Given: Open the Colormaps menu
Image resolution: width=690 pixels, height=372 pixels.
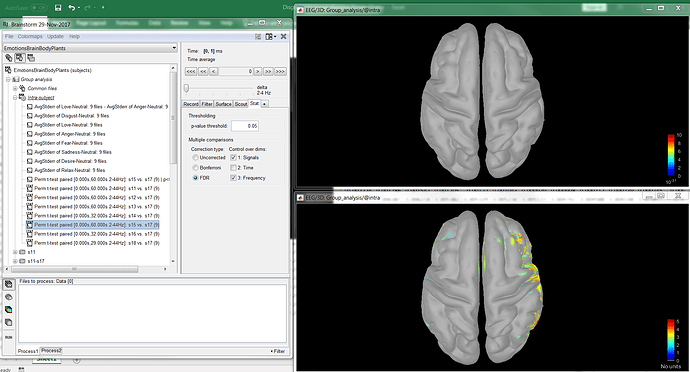Looking at the screenshot, I should point(30,37).
